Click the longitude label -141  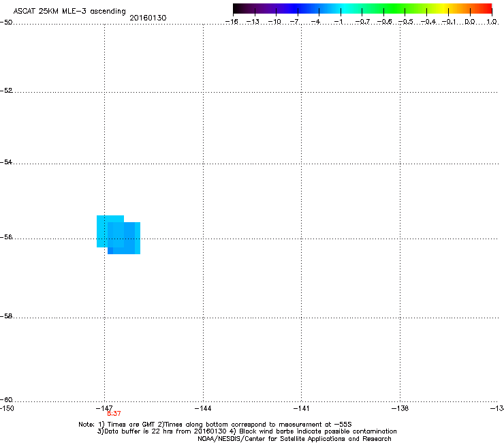click(x=301, y=408)
